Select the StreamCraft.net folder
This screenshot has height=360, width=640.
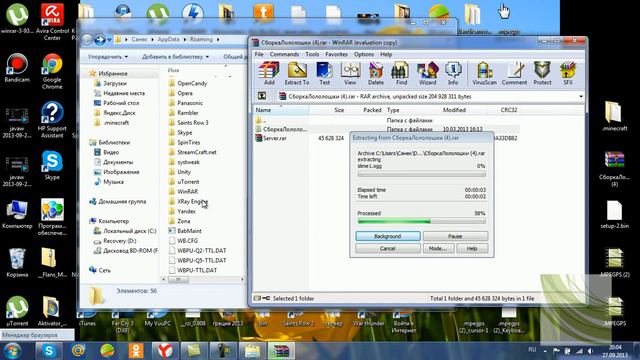pyautogui.click(x=196, y=152)
